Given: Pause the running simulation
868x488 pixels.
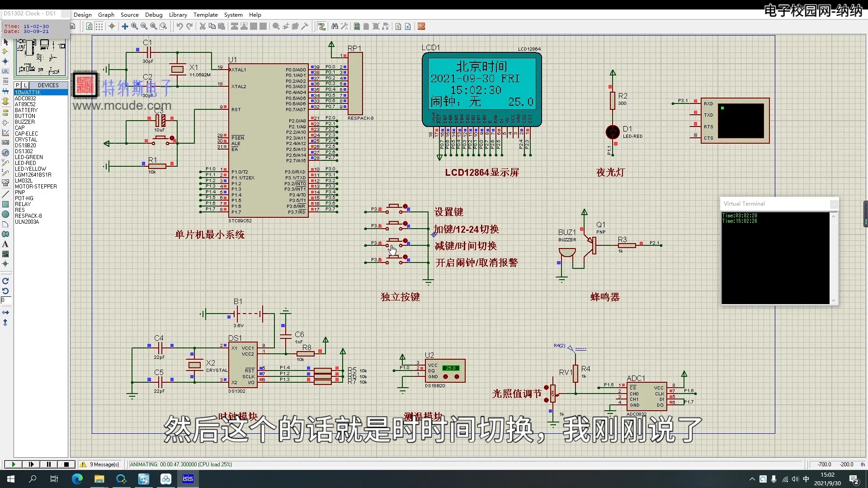Looking at the screenshot, I should point(49,464).
